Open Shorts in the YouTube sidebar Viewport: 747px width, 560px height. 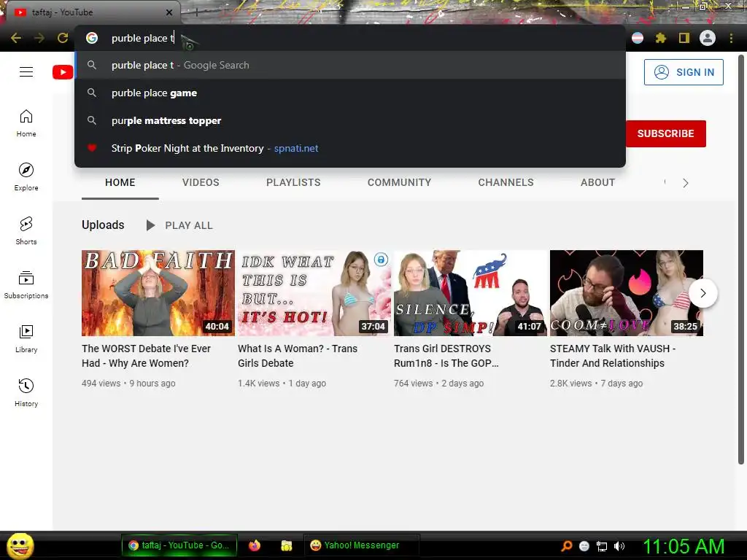click(x=26, y=231)
